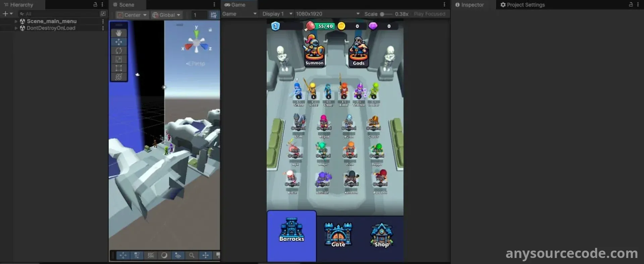Screen dimensions: 644x264
Task: Toggle grid snapping button in Scene toolbar
Action: tap(213, 15)
